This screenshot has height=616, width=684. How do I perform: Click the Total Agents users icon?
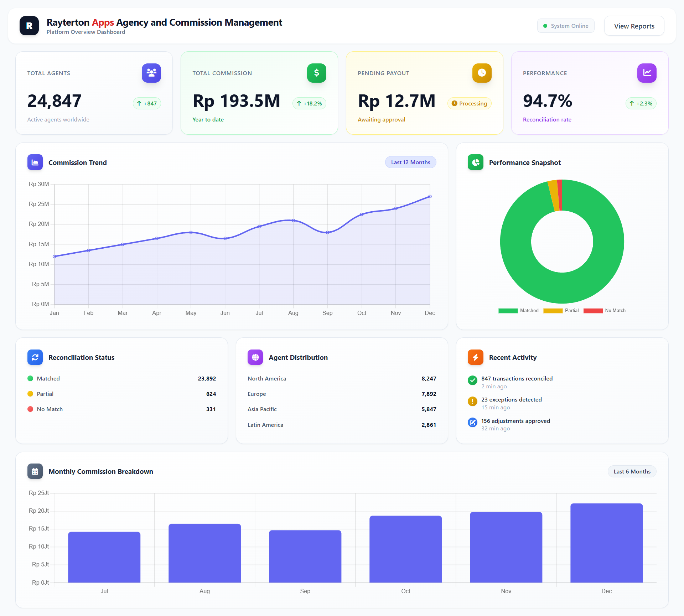151,73
